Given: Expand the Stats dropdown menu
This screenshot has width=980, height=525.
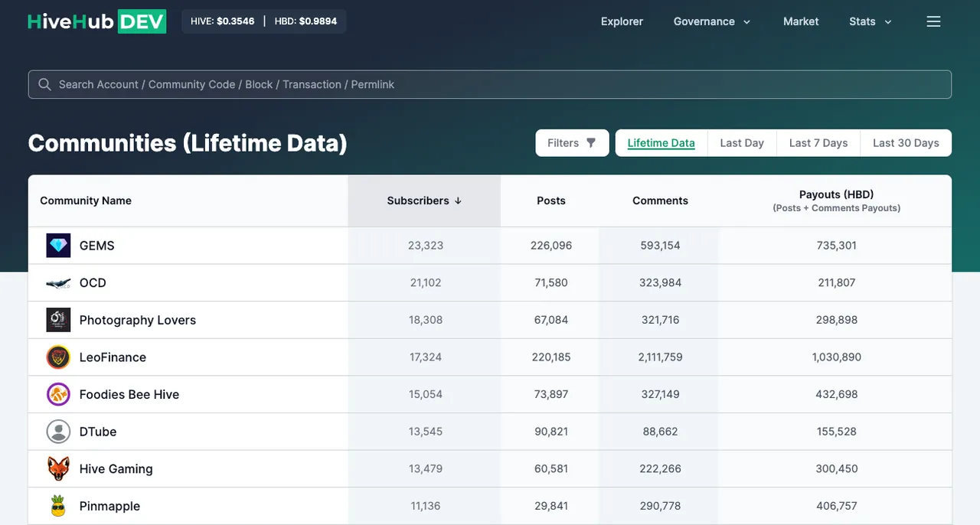Looking at the screenshot, I should point(871,21).
